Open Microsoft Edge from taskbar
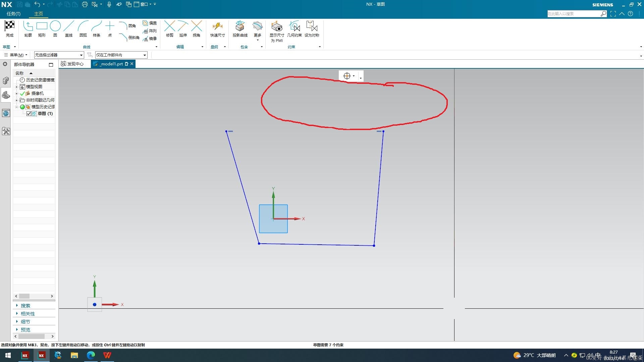 click(91, 355)
